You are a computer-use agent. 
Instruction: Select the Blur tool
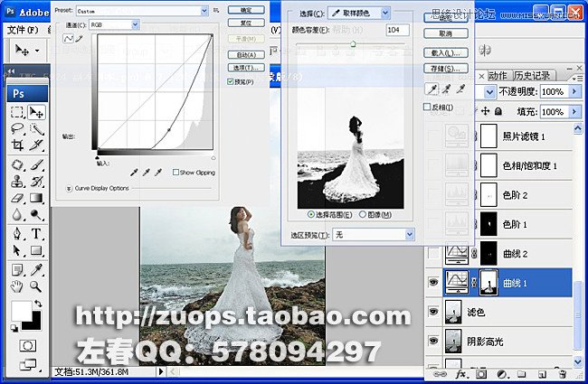point(17,215)
